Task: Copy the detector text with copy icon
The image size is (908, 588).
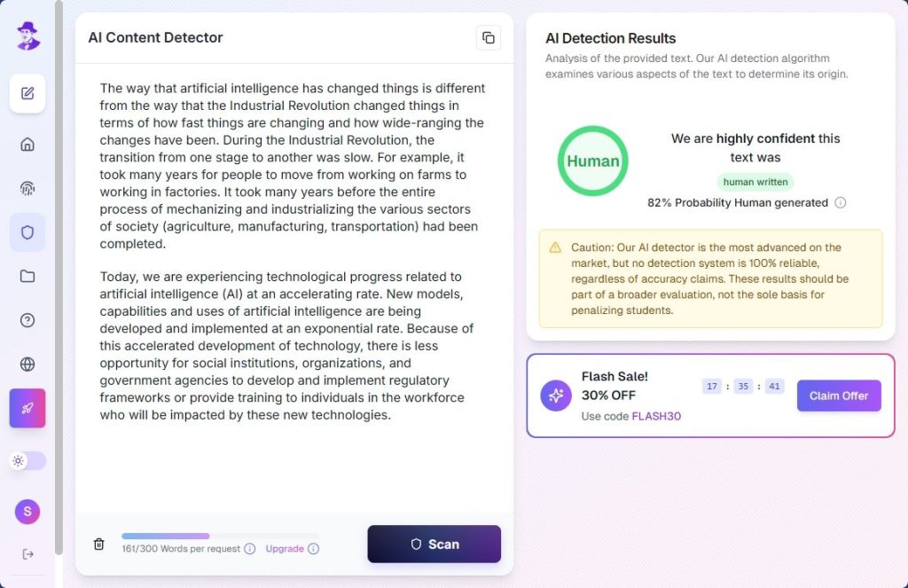Action: (488, 37)
